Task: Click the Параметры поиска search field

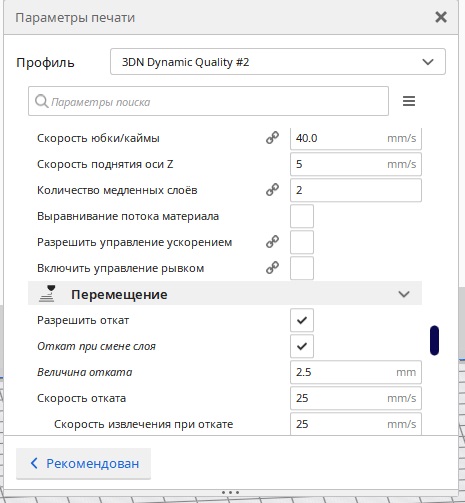Action: (208, 101)
